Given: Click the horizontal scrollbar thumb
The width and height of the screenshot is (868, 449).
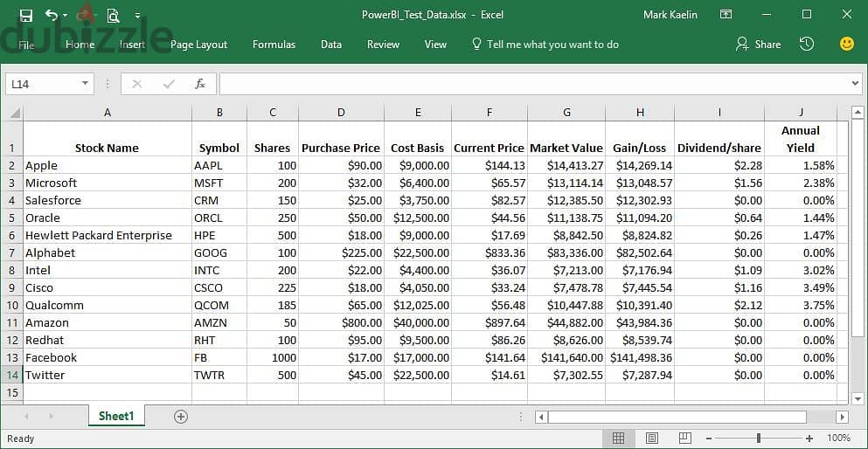Looking at the screenshot, I should click(677, 417).
